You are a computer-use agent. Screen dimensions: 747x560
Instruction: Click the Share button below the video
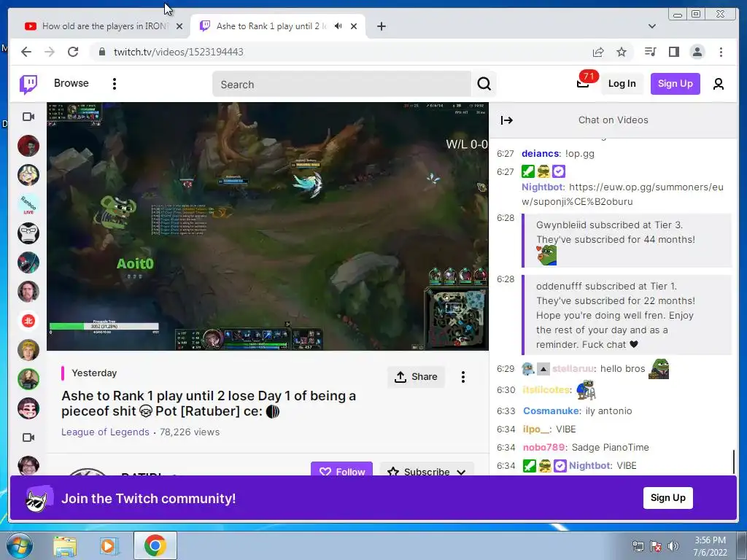click(x=416, y=377)
